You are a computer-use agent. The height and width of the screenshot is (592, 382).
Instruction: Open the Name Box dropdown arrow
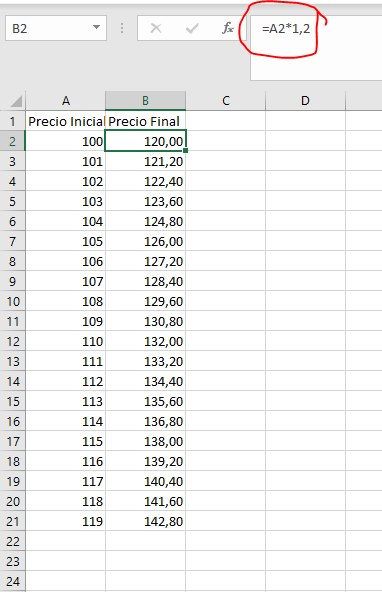97,28
